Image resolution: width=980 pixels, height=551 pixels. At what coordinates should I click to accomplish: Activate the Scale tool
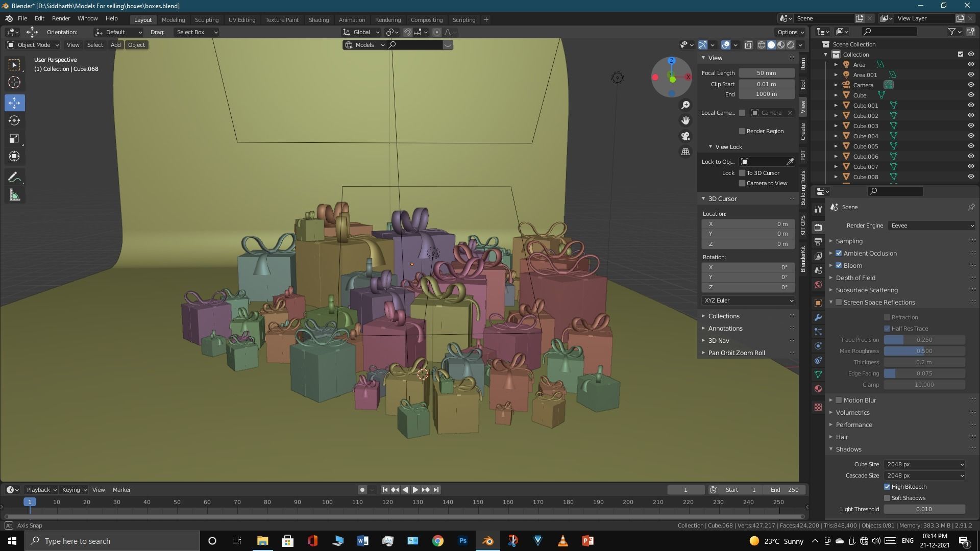click(14, 139)
